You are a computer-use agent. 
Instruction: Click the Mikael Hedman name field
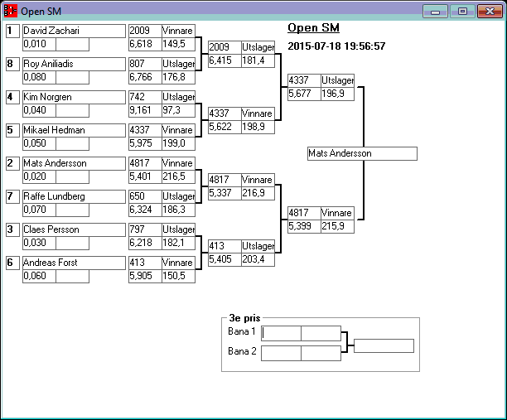[73, 130]
